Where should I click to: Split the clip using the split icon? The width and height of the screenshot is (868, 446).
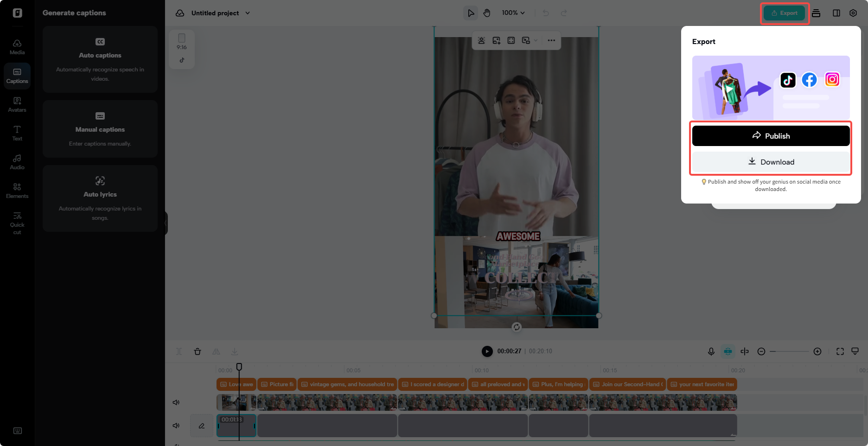click(x=179, y=351)
